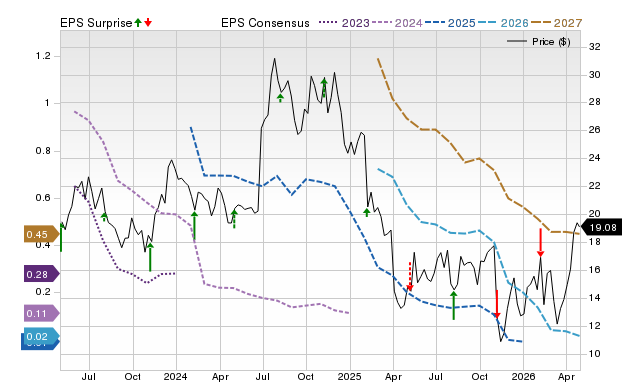640x382 pixels.
Task: Click the EPS Surprise legend title
Action: click(96, 23)
